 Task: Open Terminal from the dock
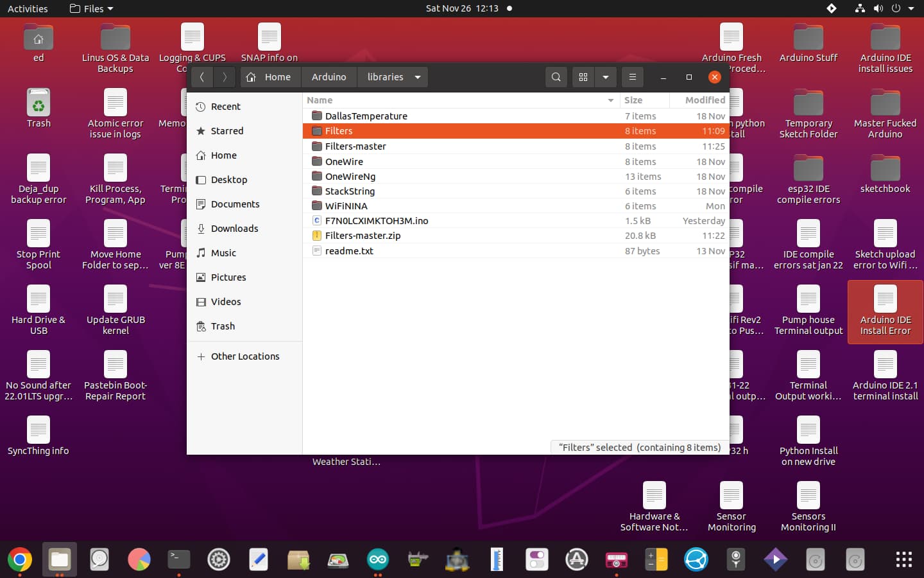click(178, 559)
